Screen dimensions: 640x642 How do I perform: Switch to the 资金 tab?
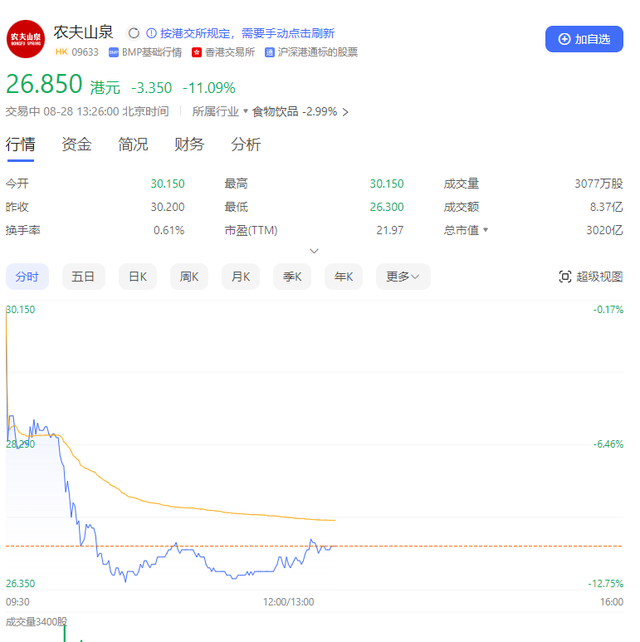77,145
